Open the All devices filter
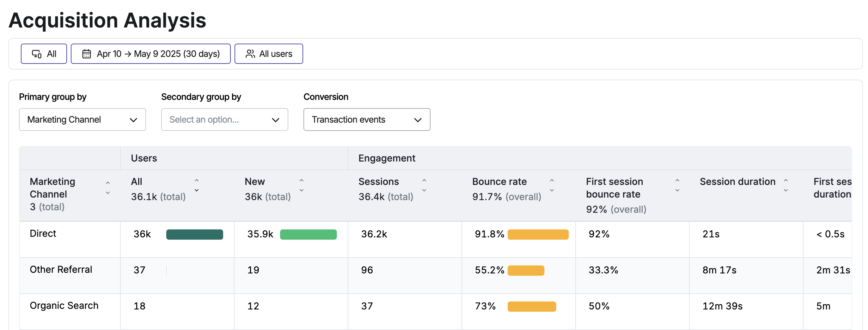Image resolution: width=868 pixels, height=330 pixels. (44, 54)
